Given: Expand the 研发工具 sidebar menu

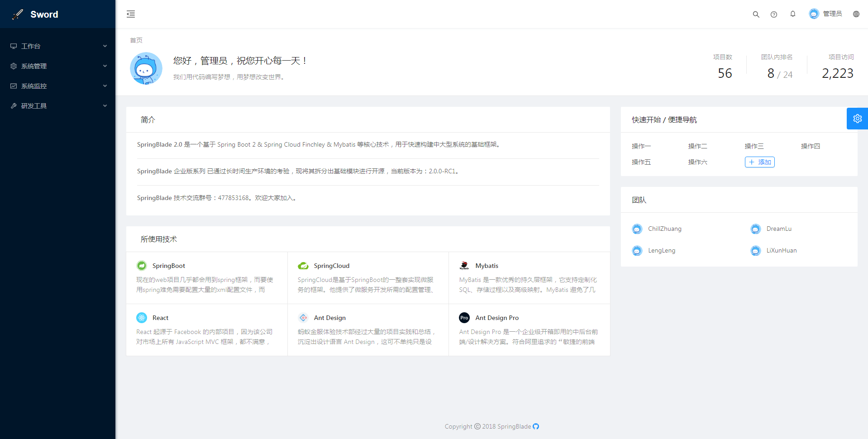Looking at the screenshot, I should pyautogui.click(x=57, y=106).
